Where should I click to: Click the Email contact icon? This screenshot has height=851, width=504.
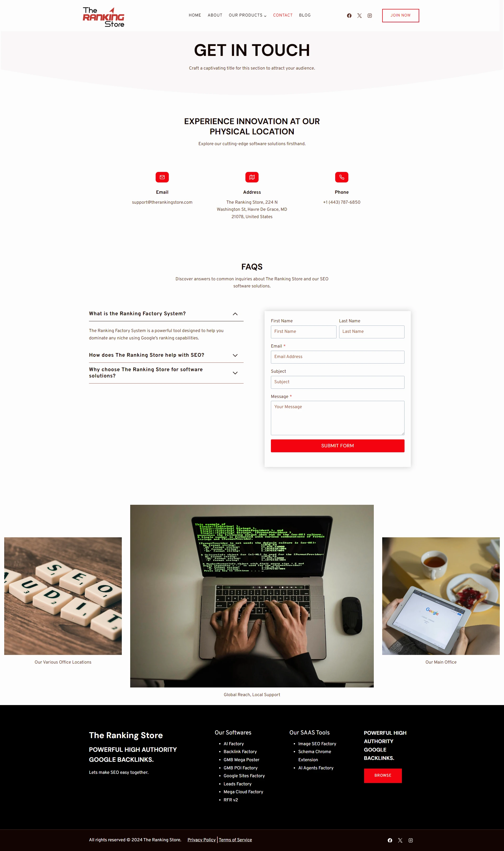click(162, 177)
